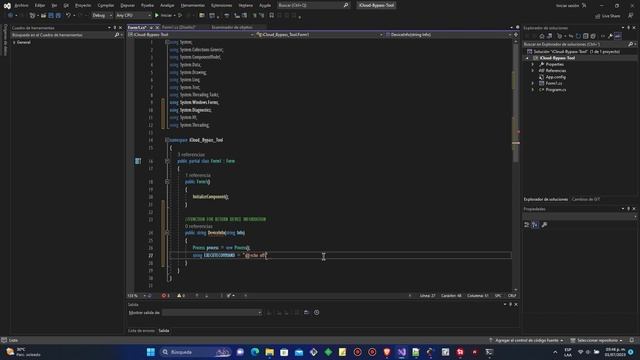Expand the General group in toolbox
The image size is (640, 360).
14,42
